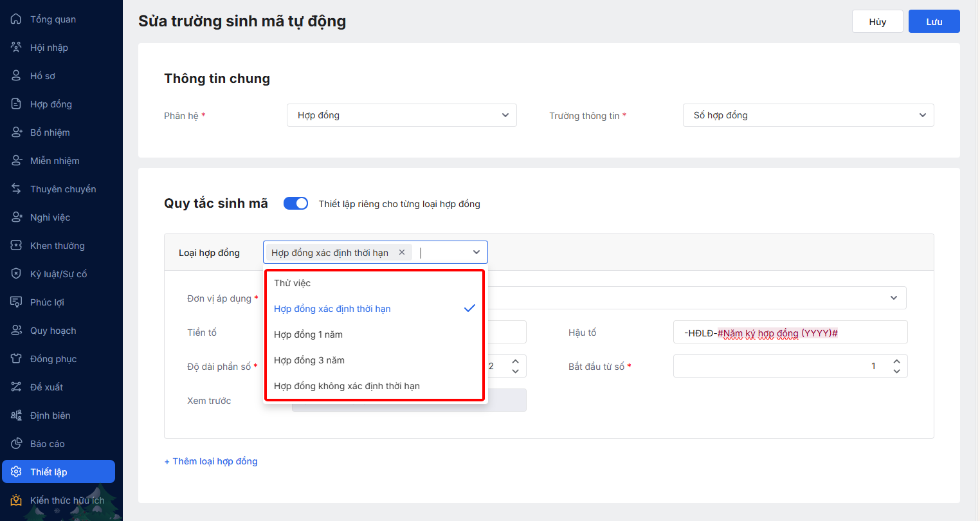
Task: Open the Phân hệ dropdown
Action: [401, 115]
